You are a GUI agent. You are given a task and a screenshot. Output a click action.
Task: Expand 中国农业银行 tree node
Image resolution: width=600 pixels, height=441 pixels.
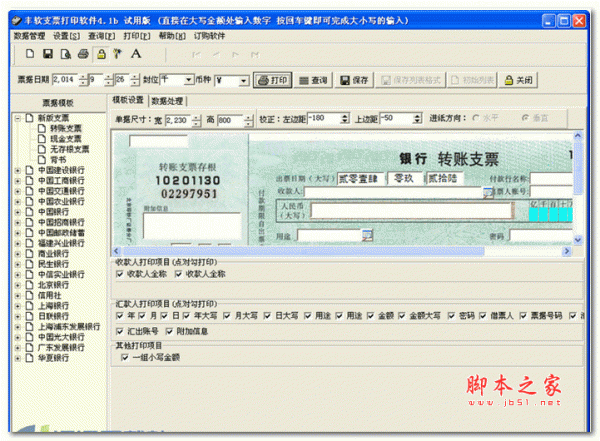pos(18,202)
